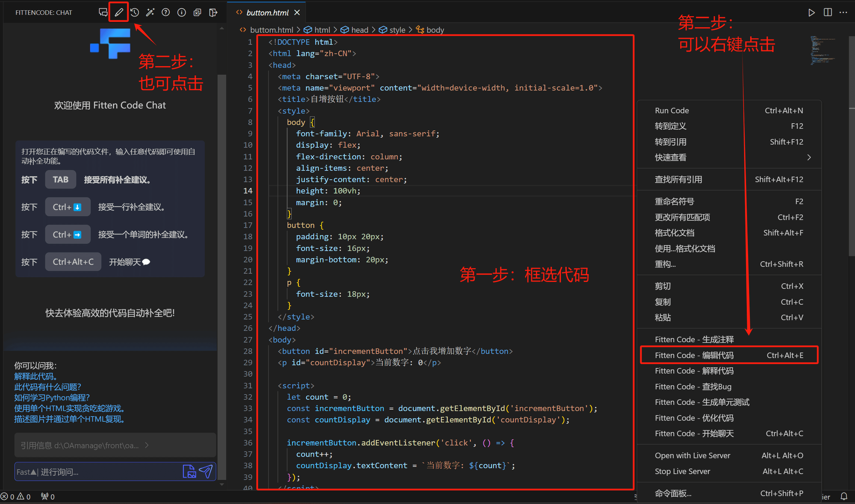Click 如何学习Python编程? link
855x504 pixels.
(52, 398)
